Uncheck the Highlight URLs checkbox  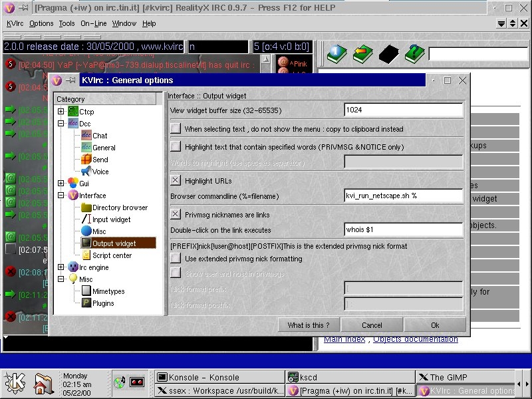click(176, 180)
